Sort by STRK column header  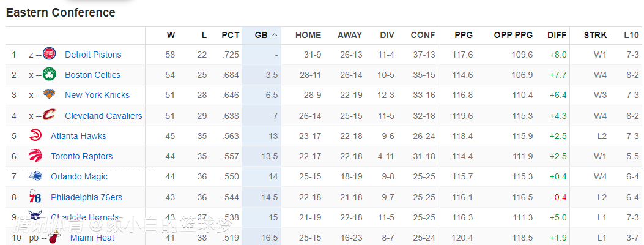click(x=595, y=35)
